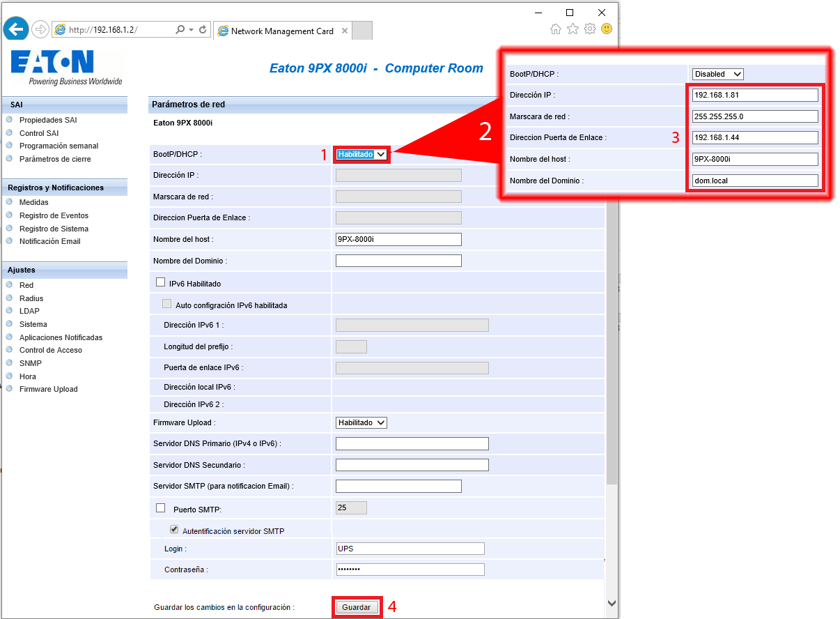The image size is (840, 619).
Task: Open Control de Acceso page
Action: tap(51, 350)
